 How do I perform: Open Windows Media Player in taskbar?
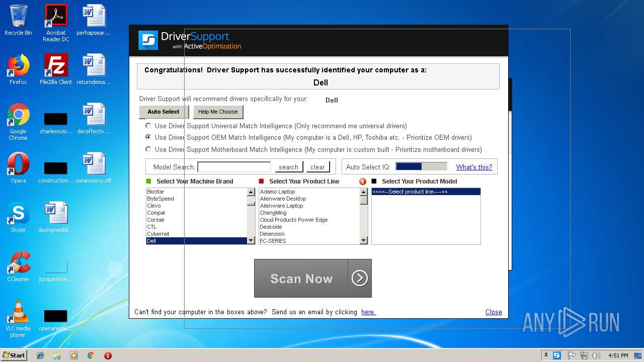pyautogui.click(x=74, y=355)
